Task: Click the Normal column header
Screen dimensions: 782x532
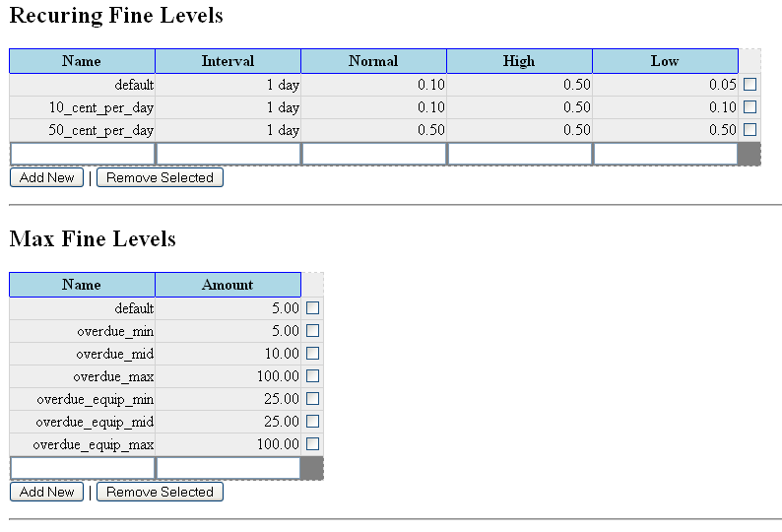Action: [373, 61]
